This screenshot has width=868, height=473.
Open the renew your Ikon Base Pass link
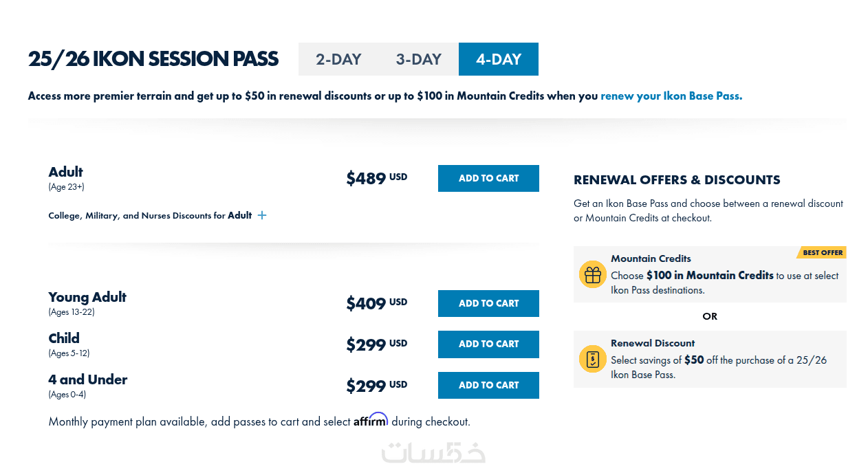tap(671, 96)
